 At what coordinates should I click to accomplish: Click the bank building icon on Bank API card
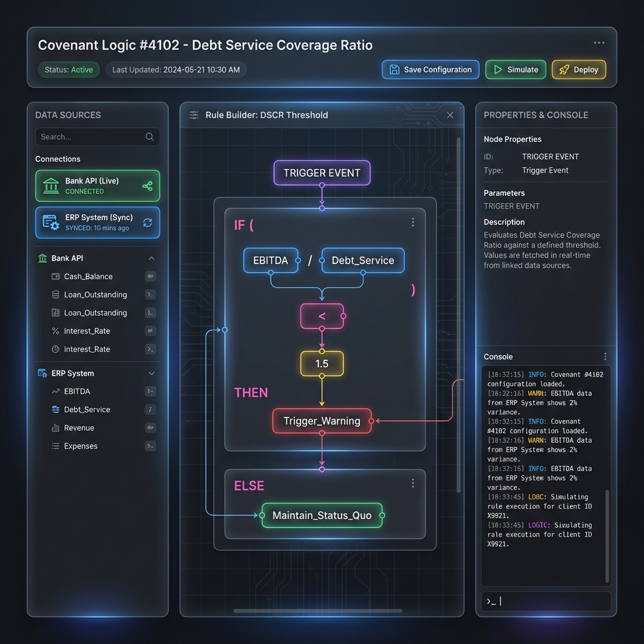(x=51, y=186)
